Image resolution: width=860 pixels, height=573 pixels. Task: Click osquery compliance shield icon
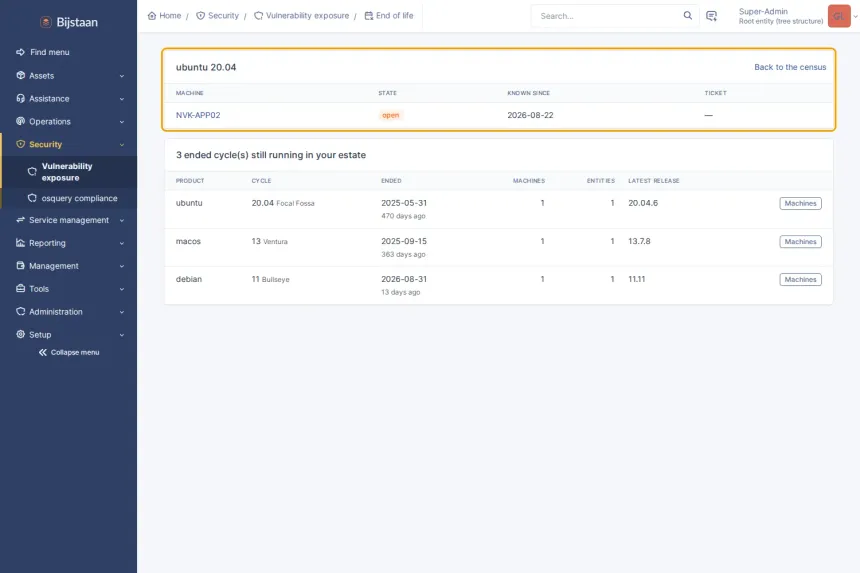click(32, 198)
